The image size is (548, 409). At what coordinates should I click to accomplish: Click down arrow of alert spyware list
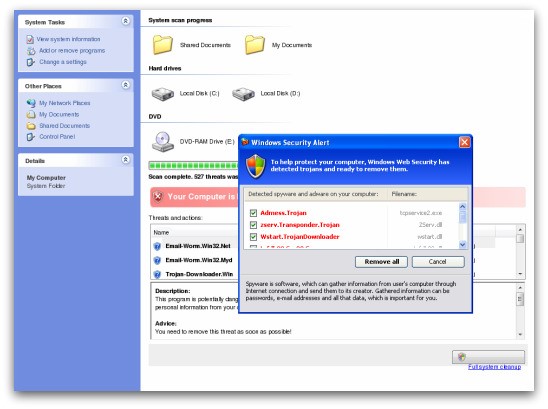(462, 244)
